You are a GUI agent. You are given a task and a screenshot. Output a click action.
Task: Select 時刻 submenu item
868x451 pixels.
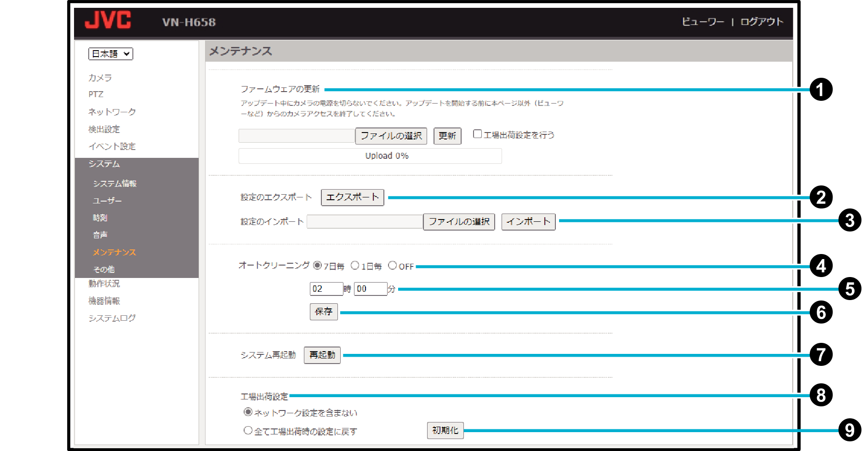pos(100,218)
